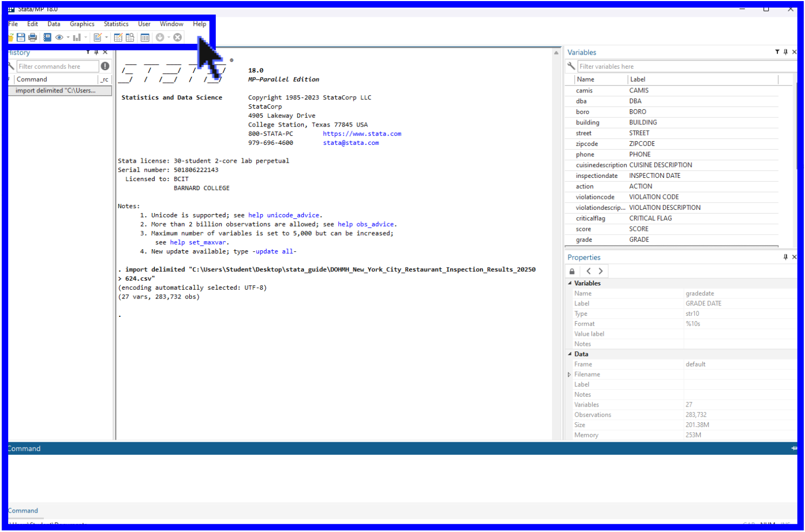Open the Do-file Editor icon
The width and height of the screenshot is (805, 532).
point(97,37)
